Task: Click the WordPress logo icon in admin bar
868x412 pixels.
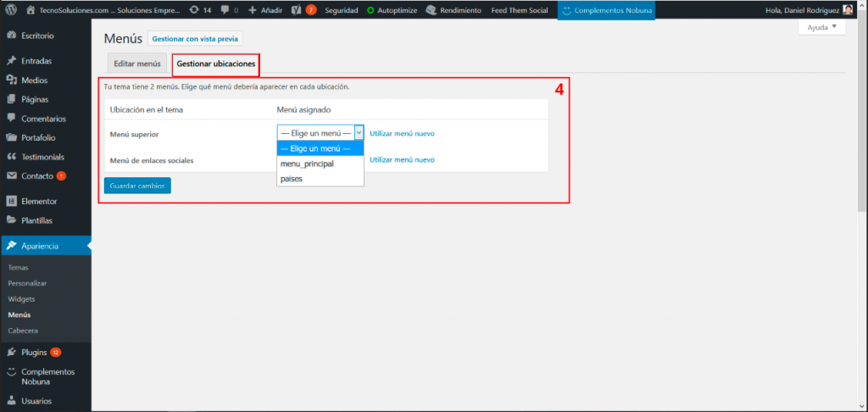Action: pos(11,10)
